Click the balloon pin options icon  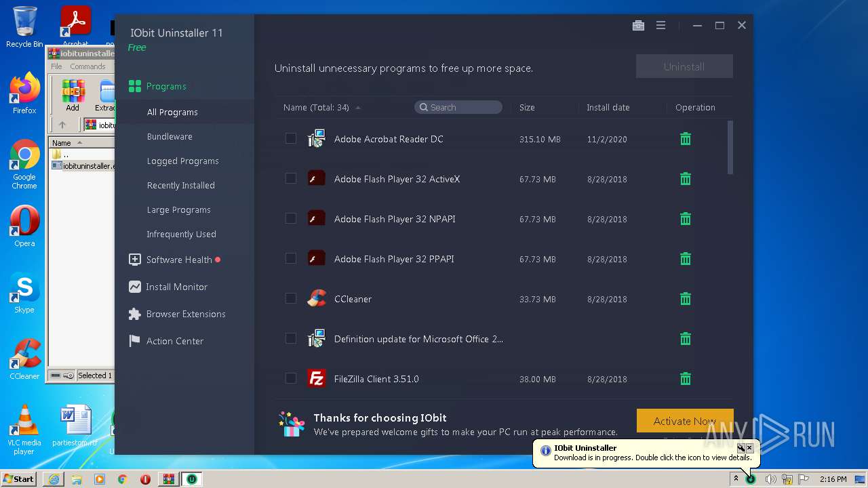(741, 448)
